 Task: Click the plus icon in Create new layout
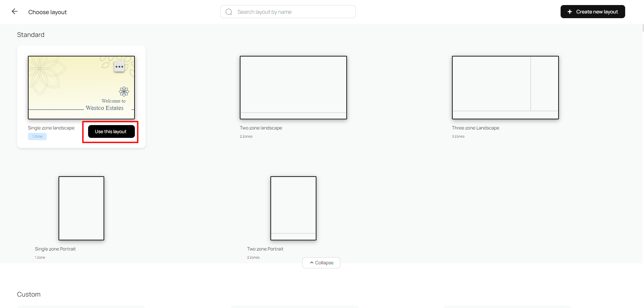pos(570,12)
